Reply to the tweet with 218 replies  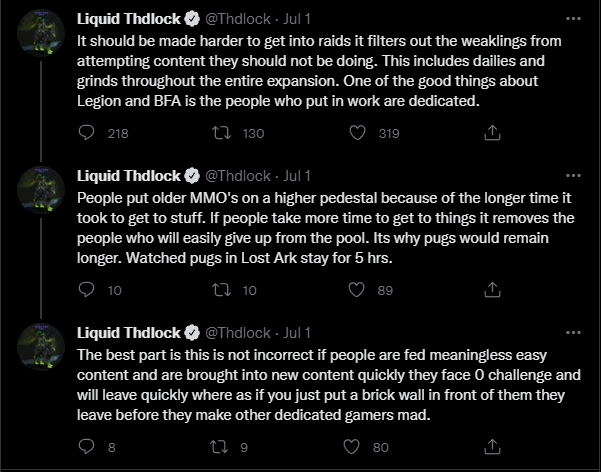click(87, 133)
